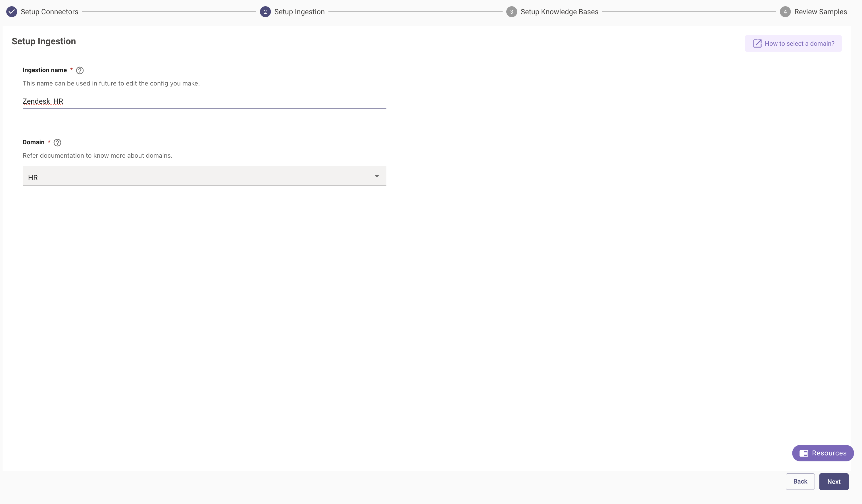Click the external-link icon on domain help button
Image resolution: width=862 pixels, height=504 pixels.
click(x=757, y=43)
